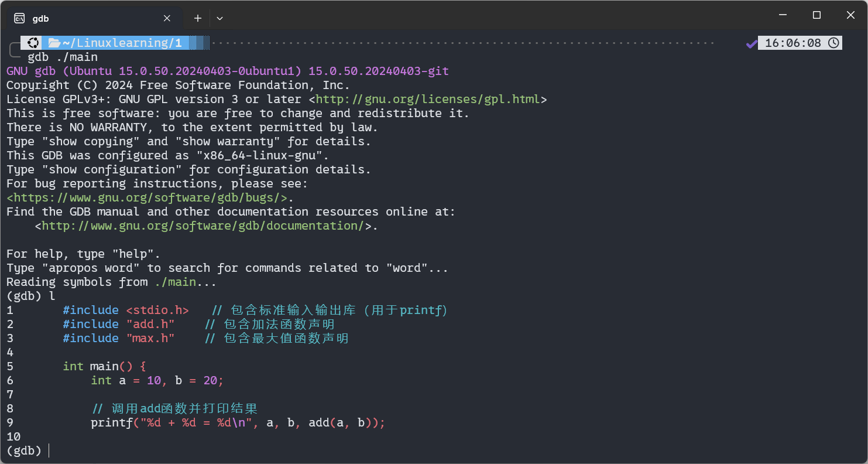Click the stdio.h include on line 1
The height and width of the screenshot is (464, 868).
click(x=157, y=310)
